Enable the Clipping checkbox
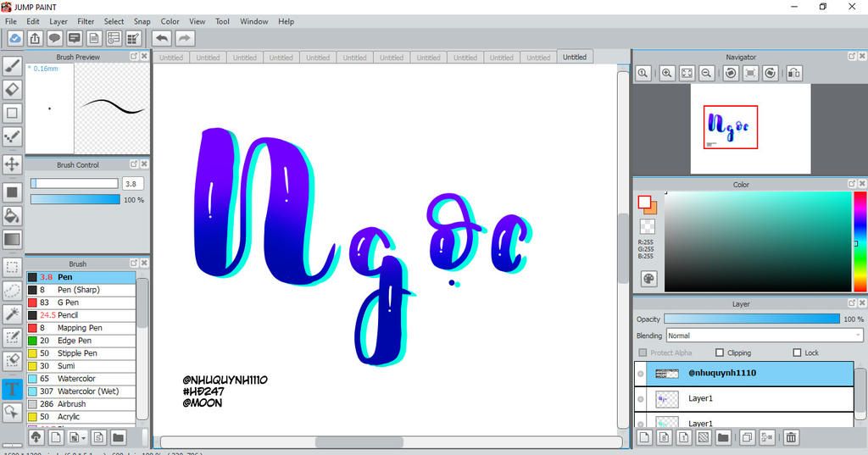 (720, 352)
